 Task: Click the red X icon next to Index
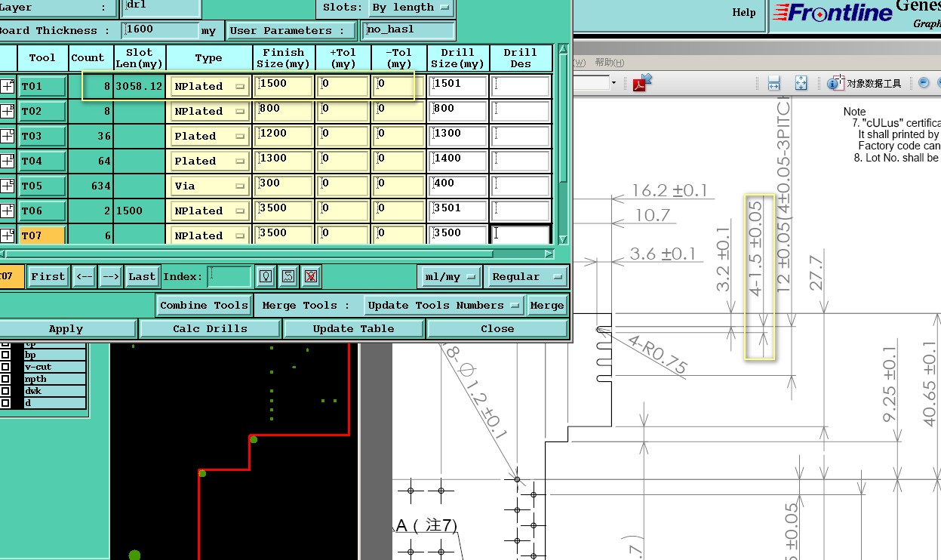[x=310, y=276]
